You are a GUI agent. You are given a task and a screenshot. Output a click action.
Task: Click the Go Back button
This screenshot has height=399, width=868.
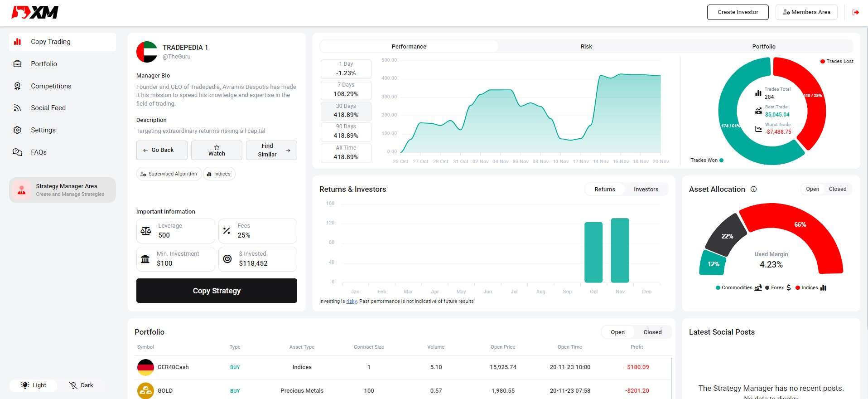162,150
